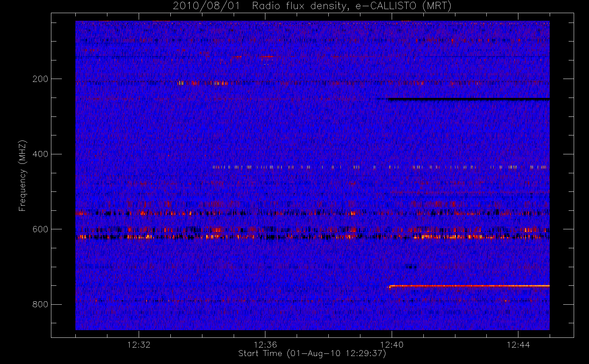This screenshot has width=589, height=364.
Task: Select the 'Frequency (MHZ)' y-axis label
Action: click(x=23, y=175)
